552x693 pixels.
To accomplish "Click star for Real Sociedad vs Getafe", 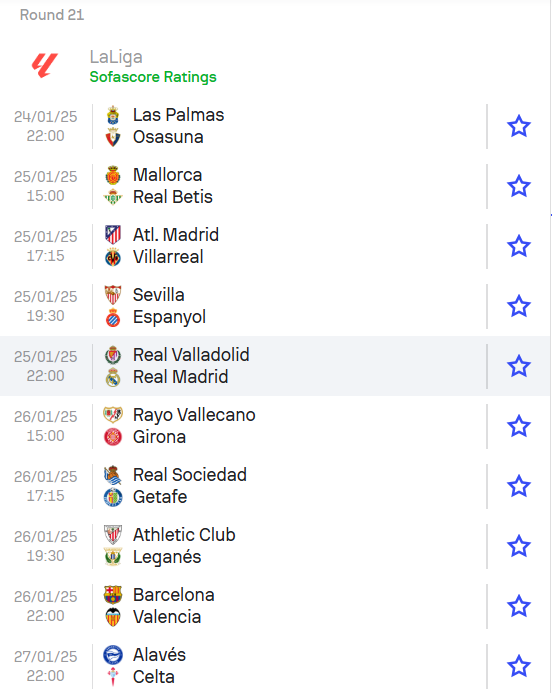I will (x=518, y=486).
